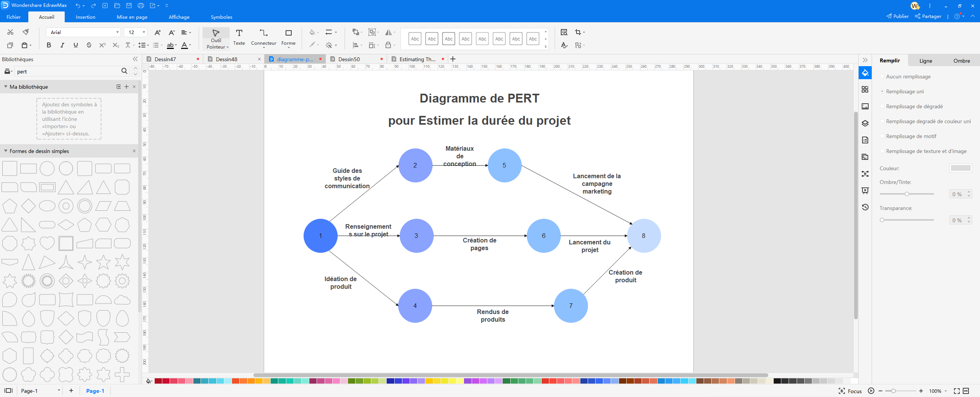
Task: Click the Publier button
Action: 897,16
